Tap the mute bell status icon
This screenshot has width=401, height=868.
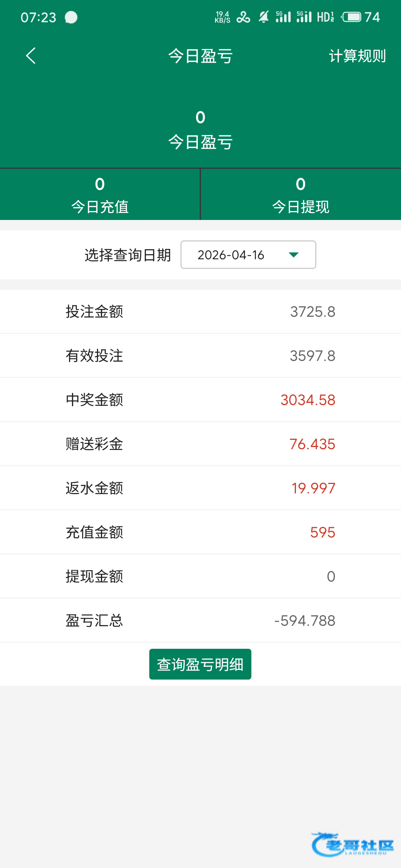tap(264, 17)
